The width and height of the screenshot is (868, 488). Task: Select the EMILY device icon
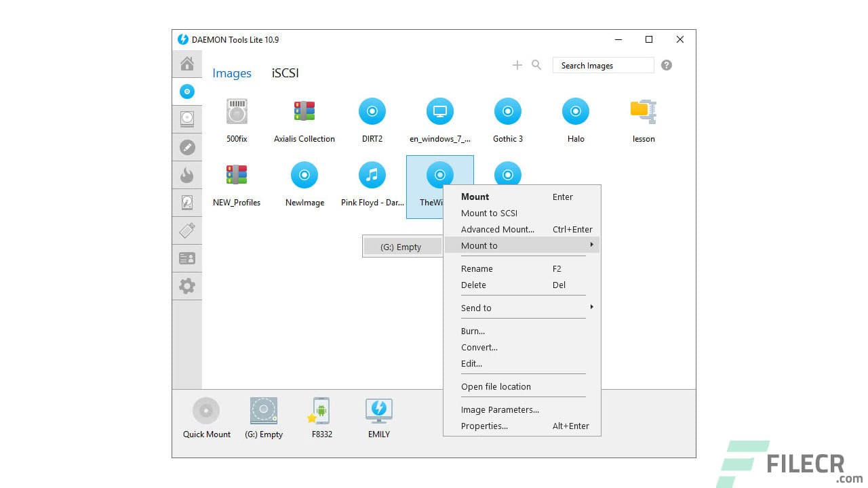coord(378,410)
